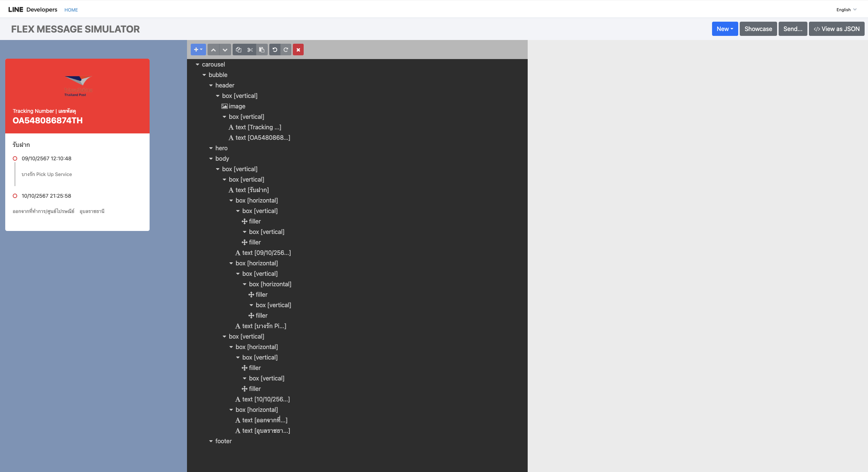Move selected component up
This screenshot has height=472, width=868.
click(213, 50)
